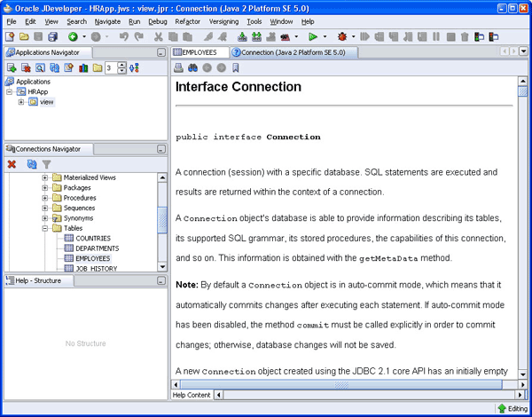Click the last traffic-light server icon
The width and height of the screenshot is (532, 417).
[493, 36]
